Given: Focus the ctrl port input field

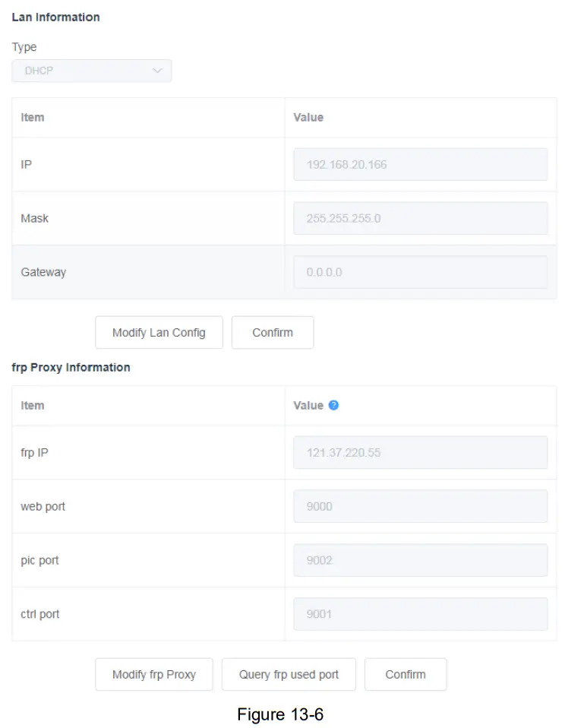Looking at the screenshot, I should point(420,614).
